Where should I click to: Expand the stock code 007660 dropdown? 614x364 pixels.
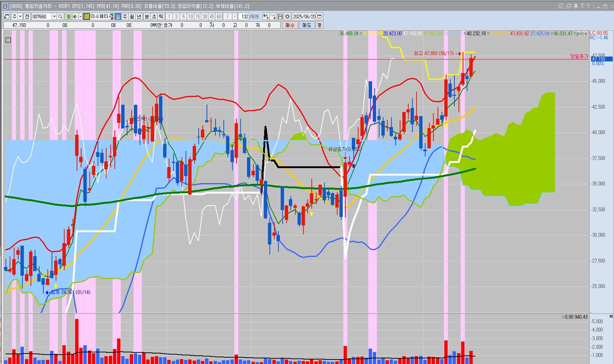pyautogui.click(x=54, y=17)
